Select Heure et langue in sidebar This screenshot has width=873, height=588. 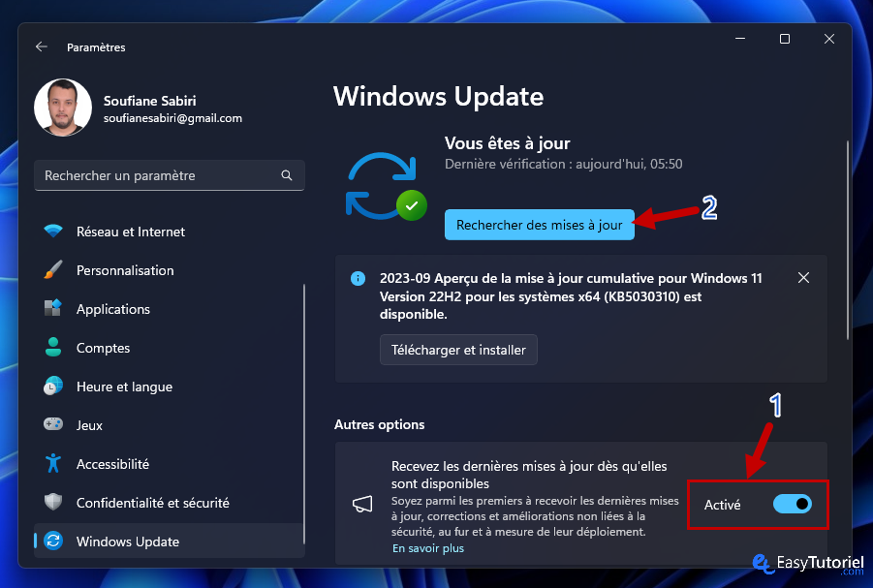(170, 387)
